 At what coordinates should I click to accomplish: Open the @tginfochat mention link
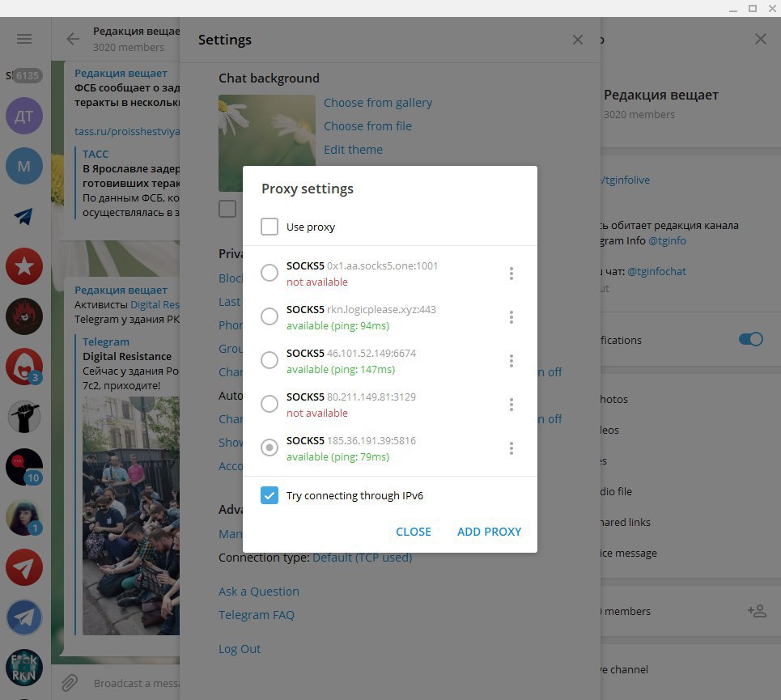click(656, 271)
